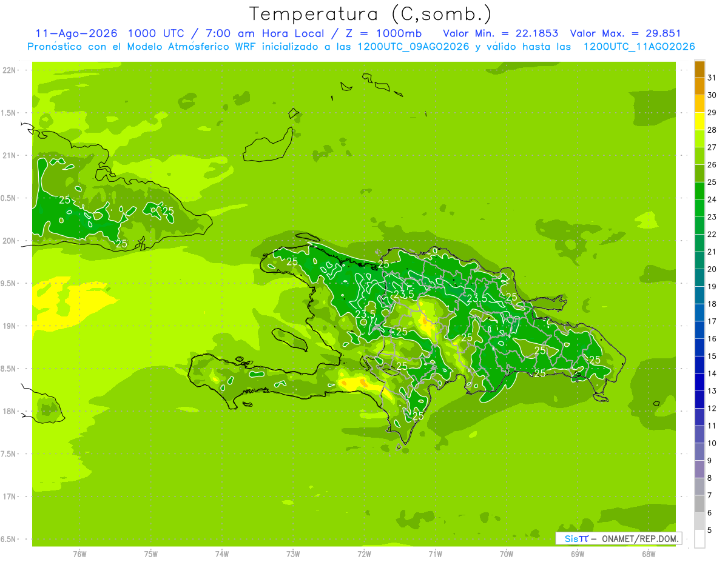Pick gray legend swatch between 6 and 7
The height and width of the screenshot is (562, 728).
click(699, 504)
